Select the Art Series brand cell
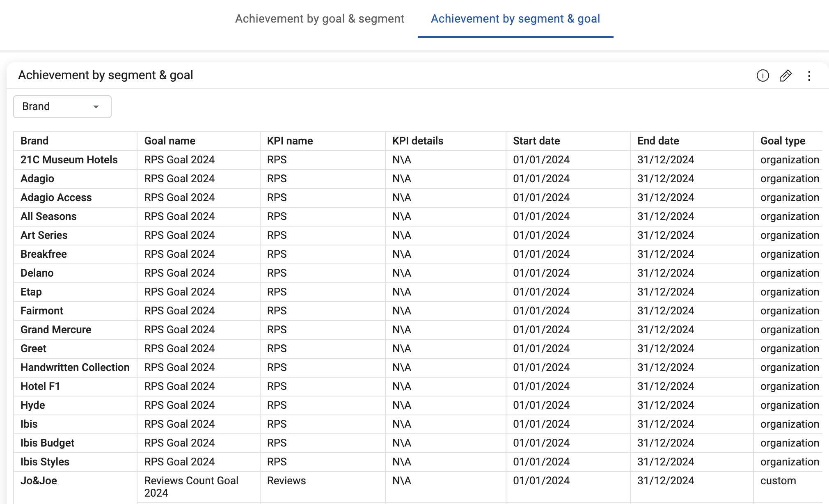 [x=75, y=236]
